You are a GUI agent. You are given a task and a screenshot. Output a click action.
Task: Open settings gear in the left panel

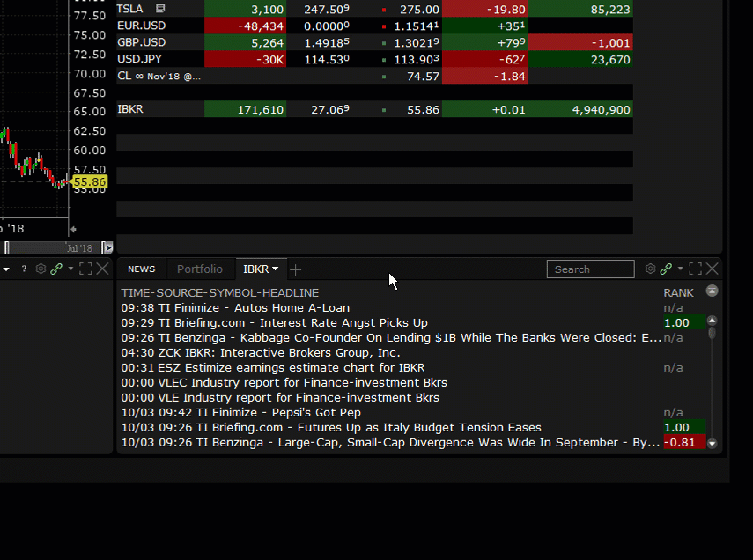click(41, 269)
